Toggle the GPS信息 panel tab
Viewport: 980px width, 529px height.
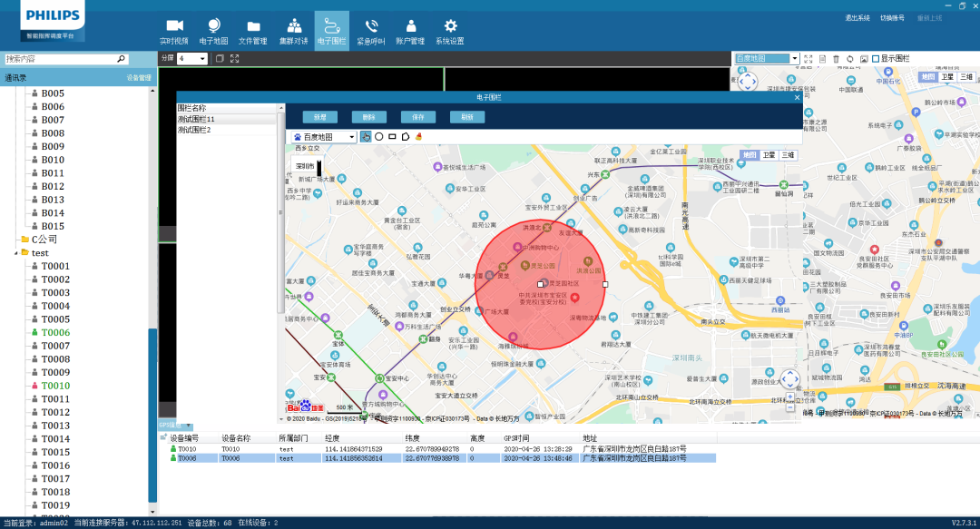coord(175,426)
